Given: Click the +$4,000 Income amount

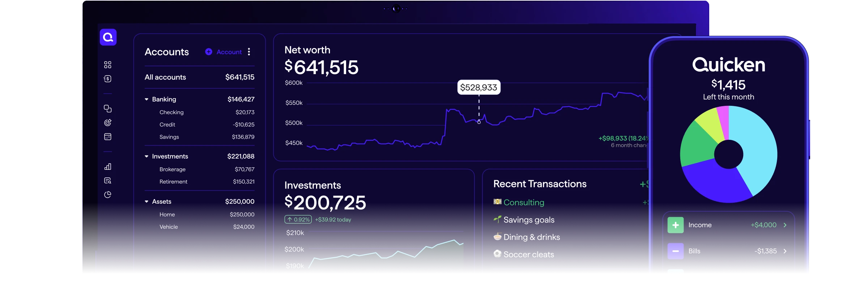Looking at the screenshot, I should (x=763, y=225).
